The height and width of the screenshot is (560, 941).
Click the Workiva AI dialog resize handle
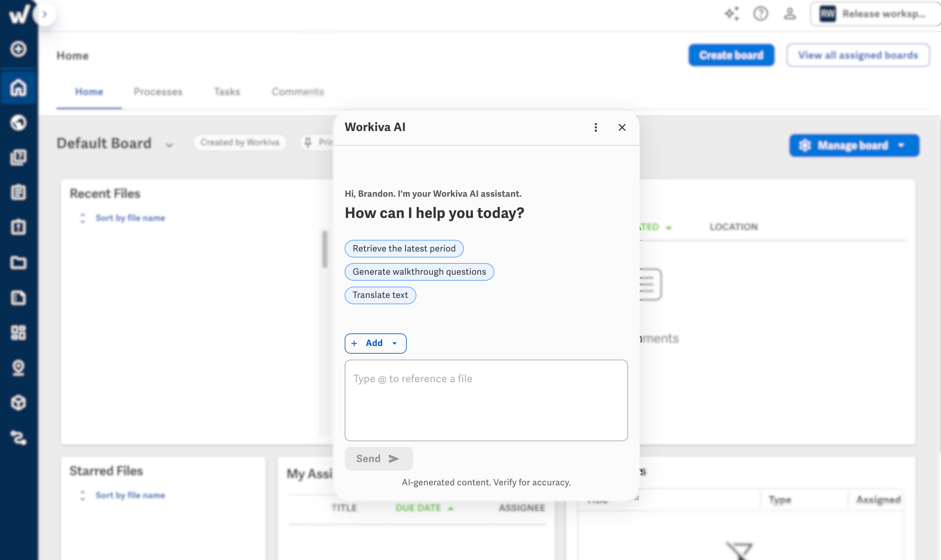(636, 498)
